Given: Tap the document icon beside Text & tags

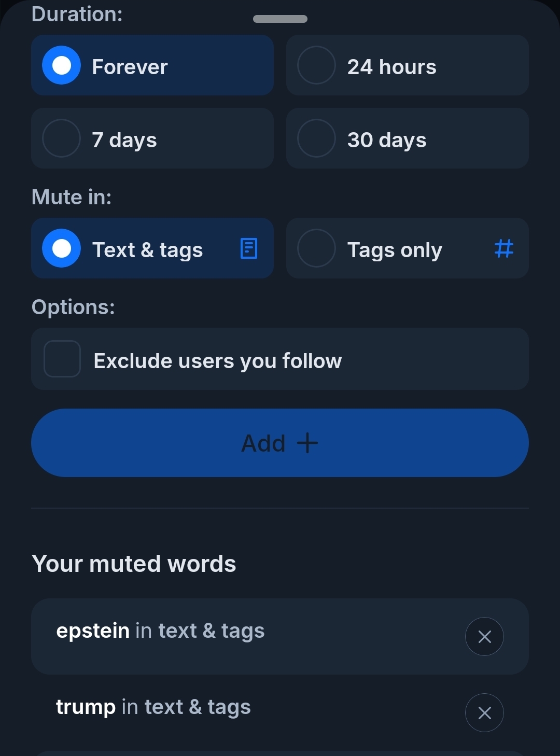Looking at the screenshot, I should point(249,248).
